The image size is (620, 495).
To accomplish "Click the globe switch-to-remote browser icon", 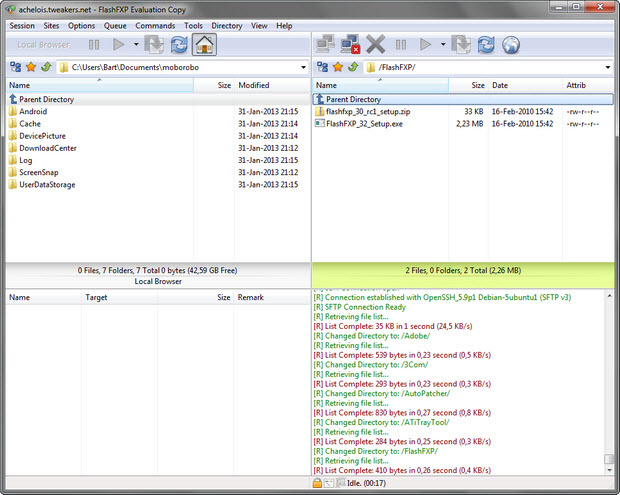I will pos(511,44).
